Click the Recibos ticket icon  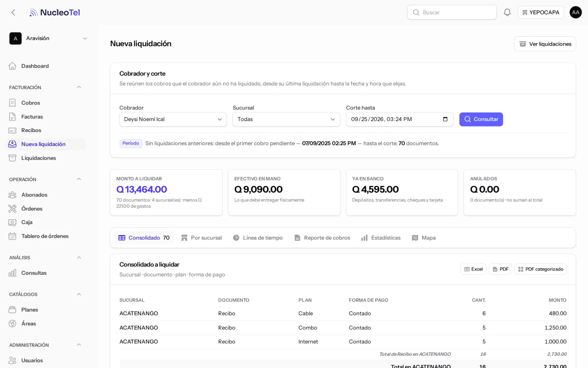(x=12, y=130)
